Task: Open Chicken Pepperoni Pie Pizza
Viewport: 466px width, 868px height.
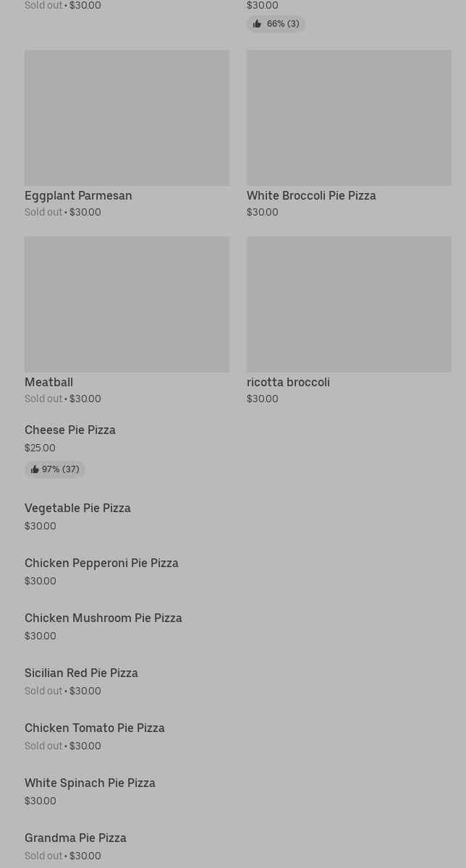Action: click(x=101, y=563)
